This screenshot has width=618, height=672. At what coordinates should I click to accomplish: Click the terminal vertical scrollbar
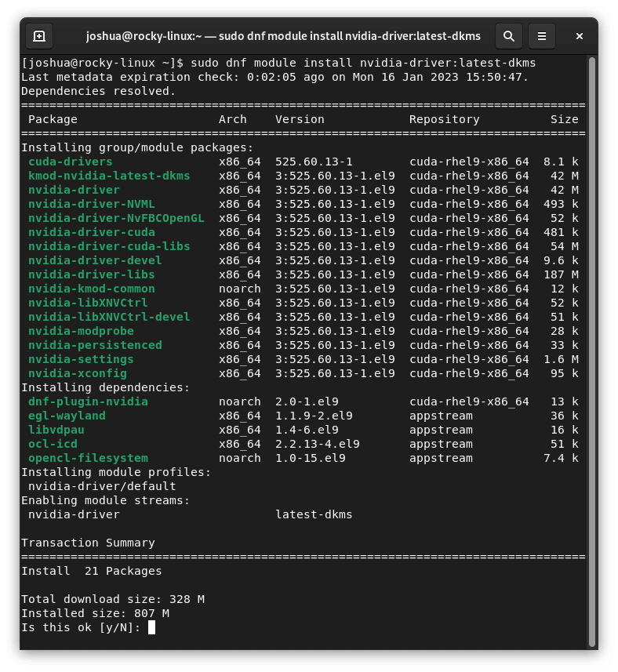(592, 351)
